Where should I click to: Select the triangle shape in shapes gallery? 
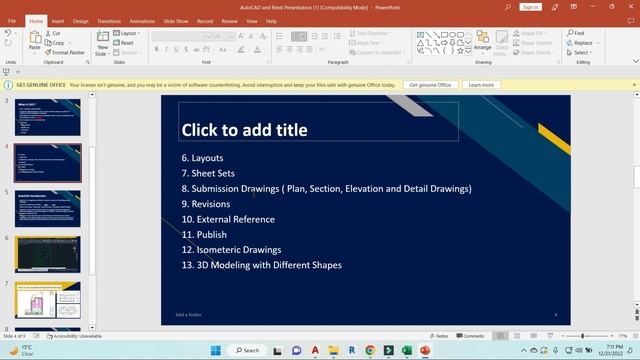pos(420,43)
